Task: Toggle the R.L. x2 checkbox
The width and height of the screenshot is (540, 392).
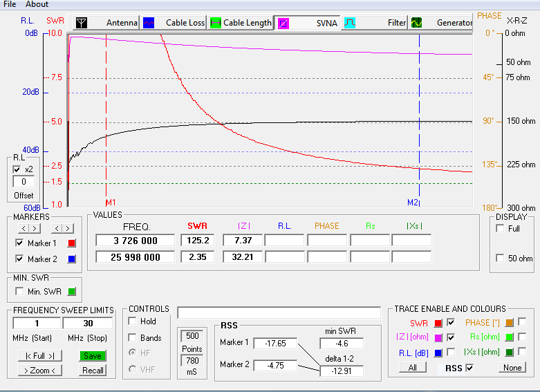Action: pyautogui.click(x=18, y=169)
